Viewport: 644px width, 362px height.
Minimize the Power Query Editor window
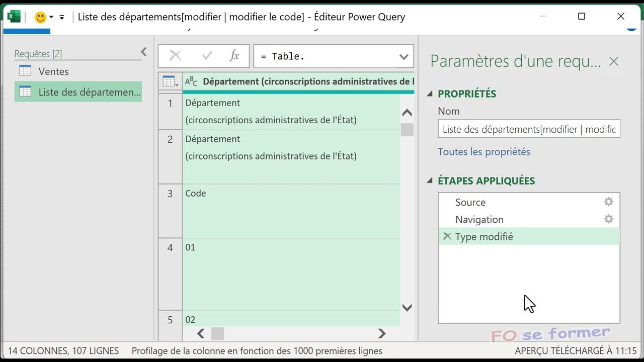tap(543, 17)
